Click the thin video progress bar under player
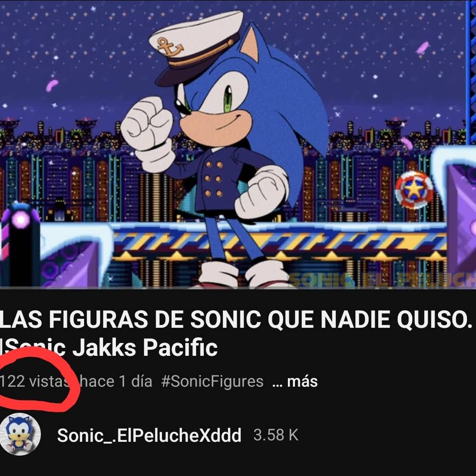The image size is (476, 476). pyautogui.click(x=238, y=287)
